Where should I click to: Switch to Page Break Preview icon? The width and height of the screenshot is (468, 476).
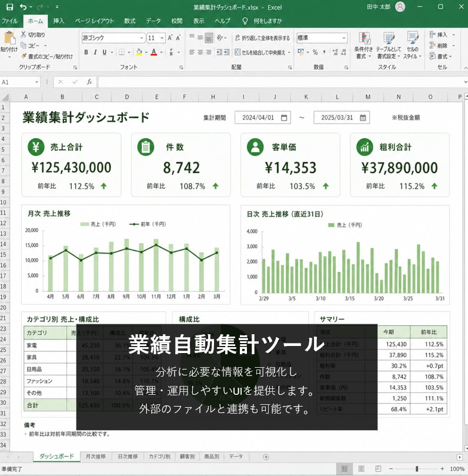tap(378, 469)
